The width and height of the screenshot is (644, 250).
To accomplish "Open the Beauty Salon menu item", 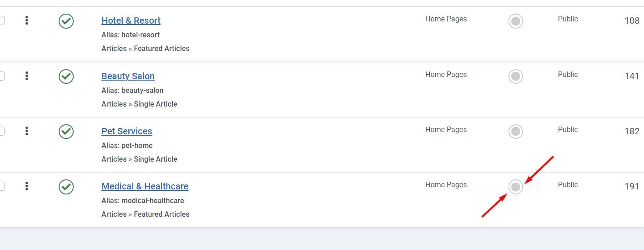I will pyautogui.click(x=128, y=76).
